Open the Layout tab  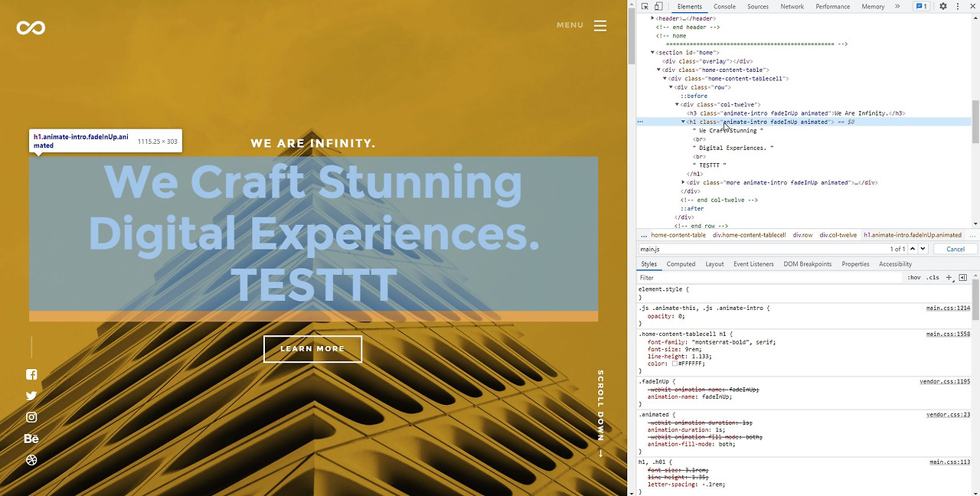coord(714,264)
